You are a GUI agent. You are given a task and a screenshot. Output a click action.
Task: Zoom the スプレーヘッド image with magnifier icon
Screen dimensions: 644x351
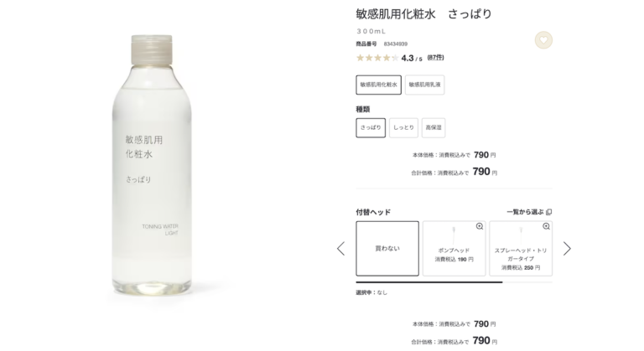(x=546, y=227)
